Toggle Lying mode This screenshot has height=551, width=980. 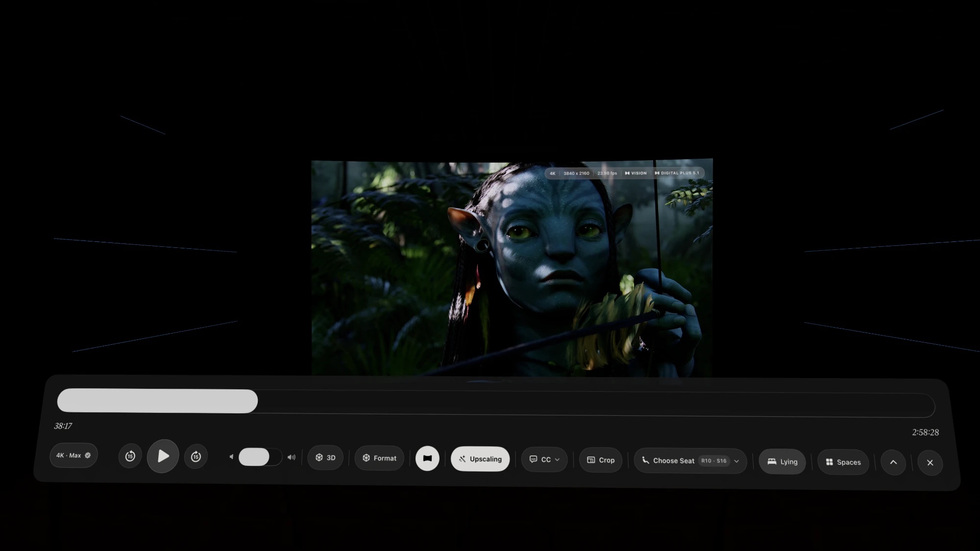(x=783, y=461)
